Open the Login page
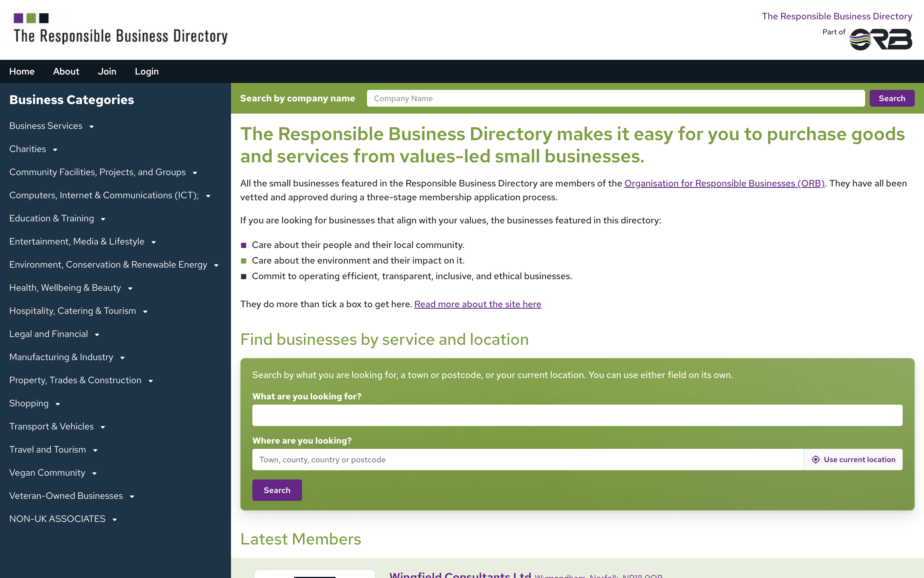924x578 pixels. [x=147, y=71]
